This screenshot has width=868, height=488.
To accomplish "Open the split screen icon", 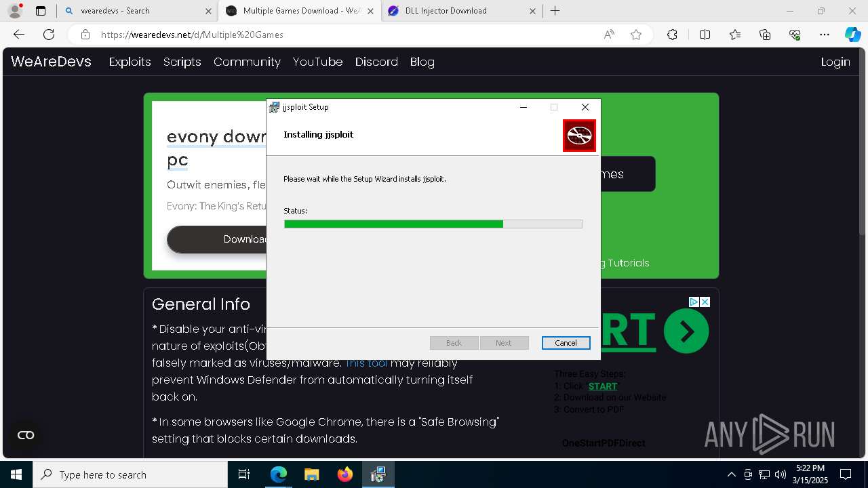I will [705, 35].
